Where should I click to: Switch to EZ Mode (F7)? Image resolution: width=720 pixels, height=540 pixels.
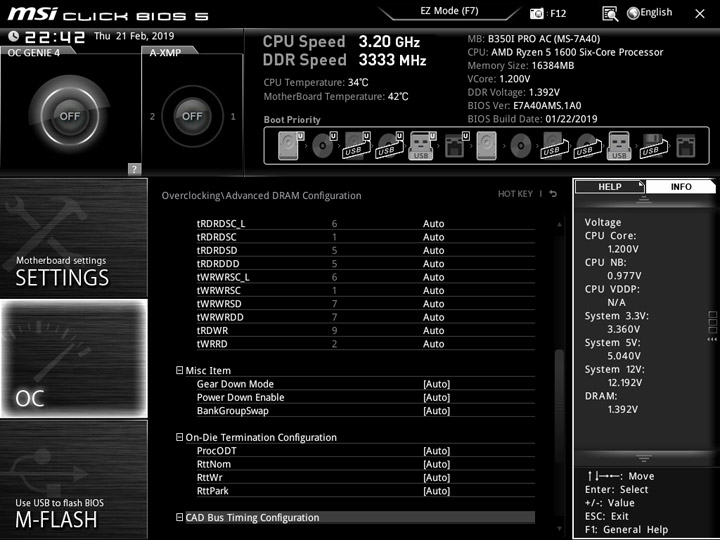coord(449,11)
